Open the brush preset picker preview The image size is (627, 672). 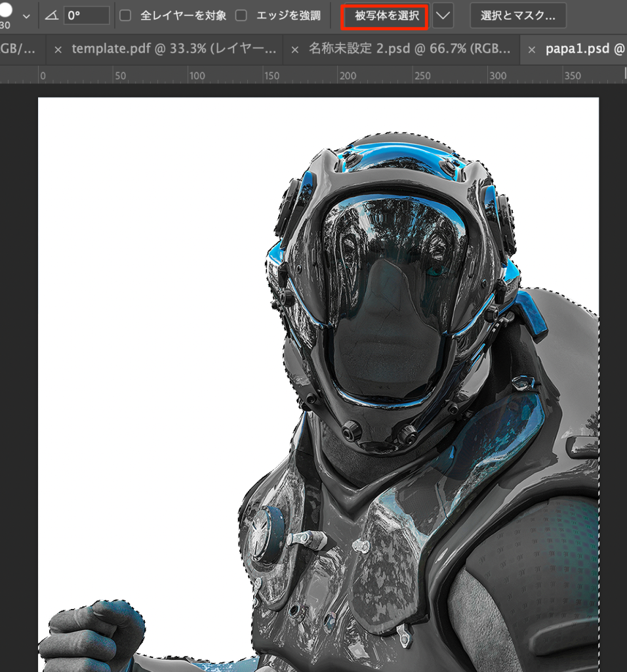[6, 11]
